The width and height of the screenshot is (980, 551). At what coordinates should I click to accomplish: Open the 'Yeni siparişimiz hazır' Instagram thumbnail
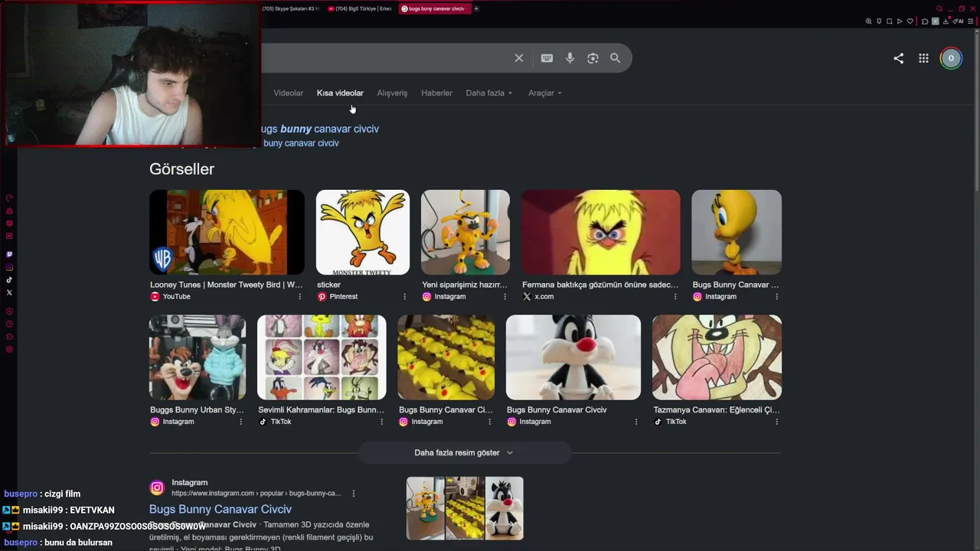[x=465, y=232]
